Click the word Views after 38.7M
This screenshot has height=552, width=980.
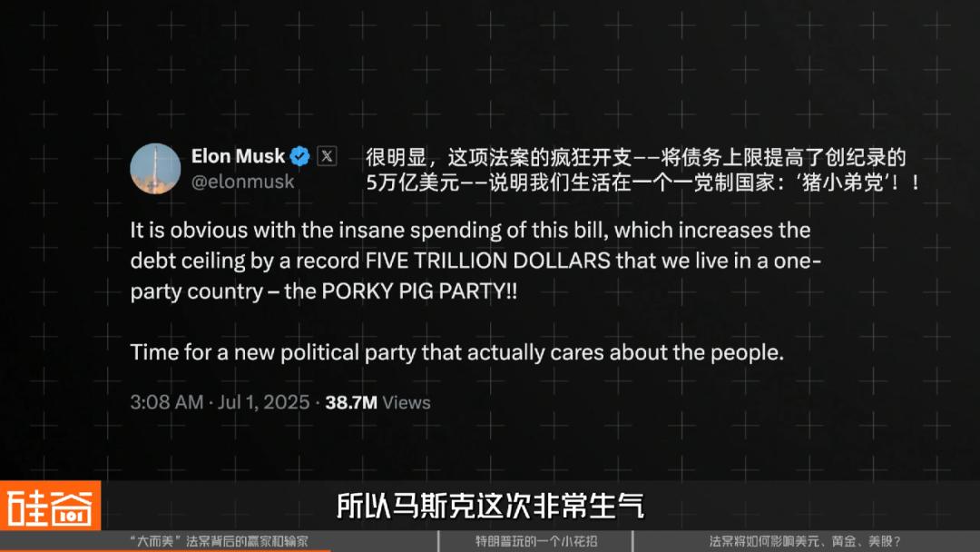click(x=407, y=402)
